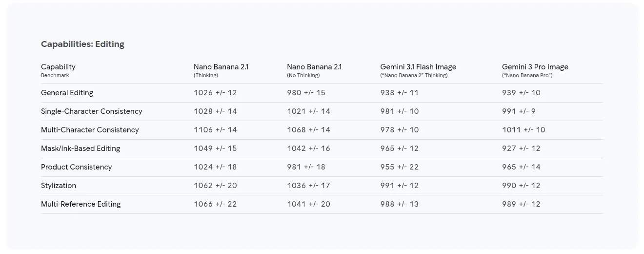The width and height of the screenshot is (644, 254).
Task: Select the Nano Banana 2.1 (No Thinking) header
Action: click(x=314, y=70)
